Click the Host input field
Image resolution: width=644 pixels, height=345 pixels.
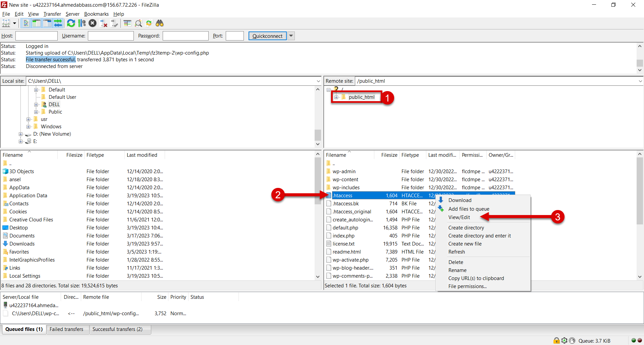click(x=37, y=36)
